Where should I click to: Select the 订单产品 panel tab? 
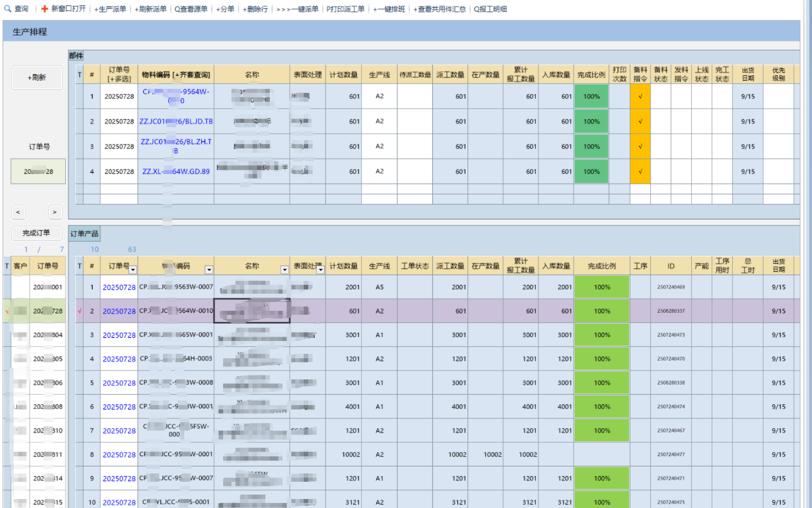coord(83,234)
